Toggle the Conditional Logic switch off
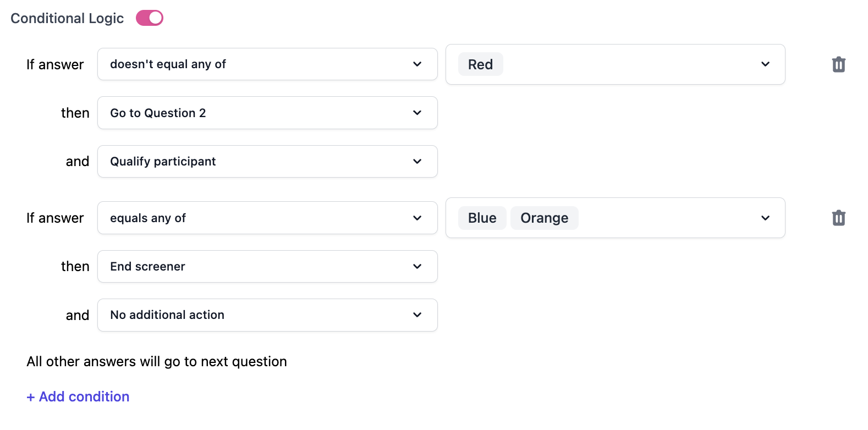 (x=150, y=18)
